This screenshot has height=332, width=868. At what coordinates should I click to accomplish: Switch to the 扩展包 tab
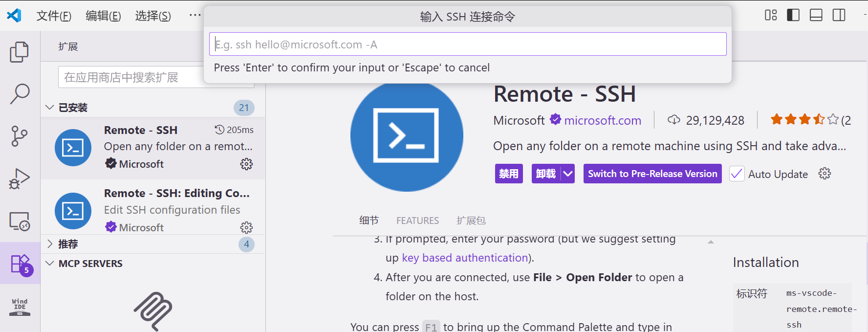click(471, 221)
